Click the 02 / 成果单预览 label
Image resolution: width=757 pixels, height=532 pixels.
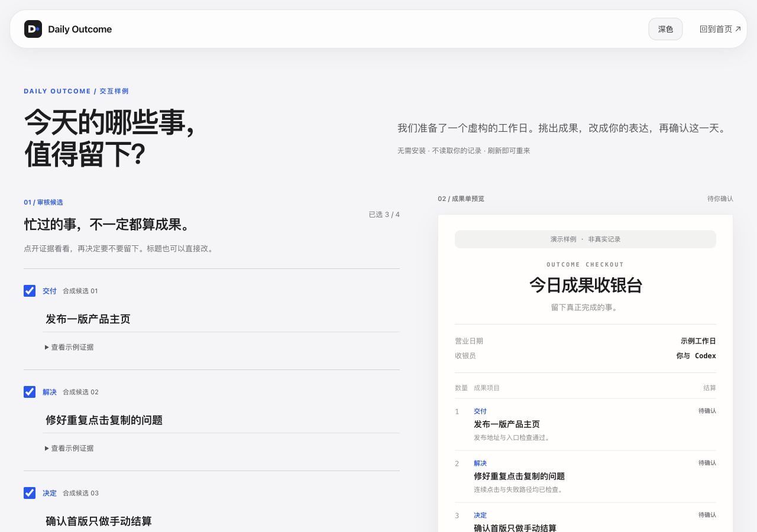461,199
